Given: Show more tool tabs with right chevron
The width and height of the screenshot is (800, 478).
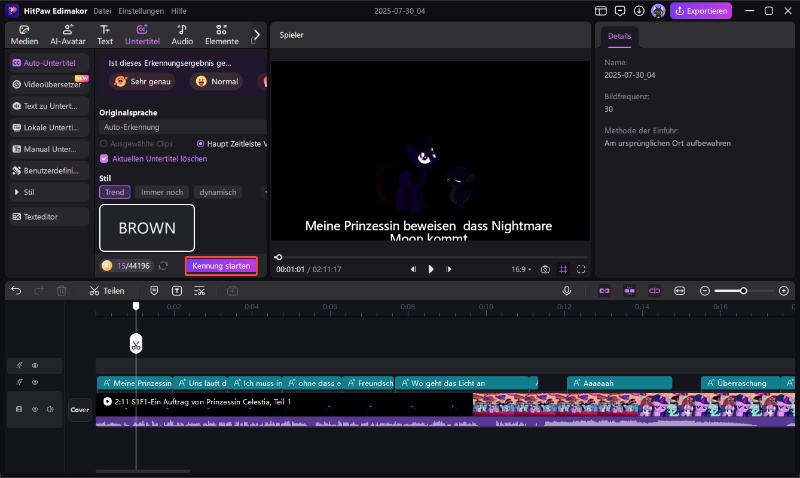Looking at the screenshot, I should pos(257,35).
